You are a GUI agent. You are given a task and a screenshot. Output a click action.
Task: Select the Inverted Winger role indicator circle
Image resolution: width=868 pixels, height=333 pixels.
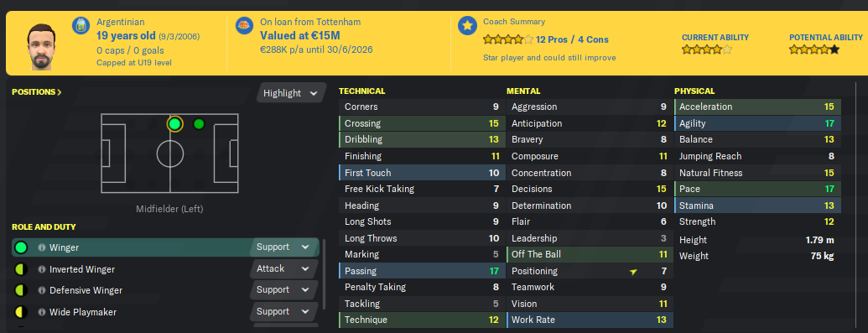tap(20, 269)
